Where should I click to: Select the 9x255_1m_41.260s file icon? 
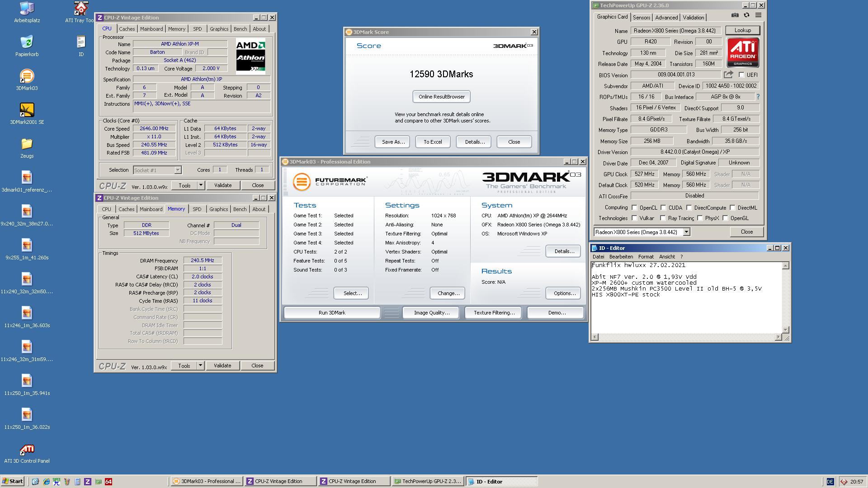coord(27,249)
